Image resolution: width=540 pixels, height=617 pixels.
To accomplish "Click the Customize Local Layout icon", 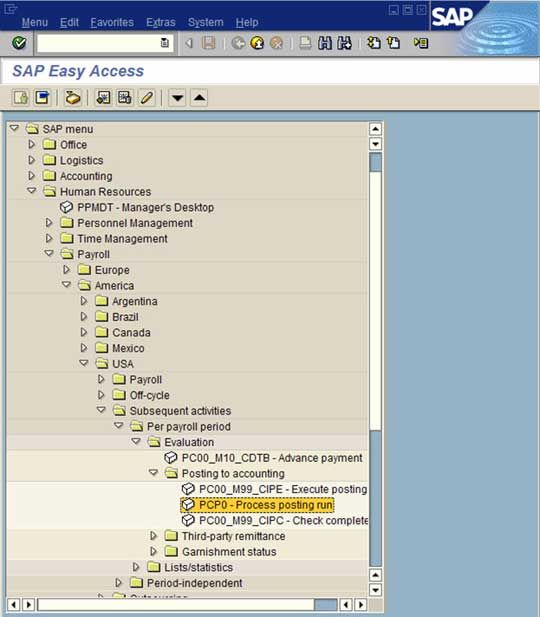I will 421,42.
